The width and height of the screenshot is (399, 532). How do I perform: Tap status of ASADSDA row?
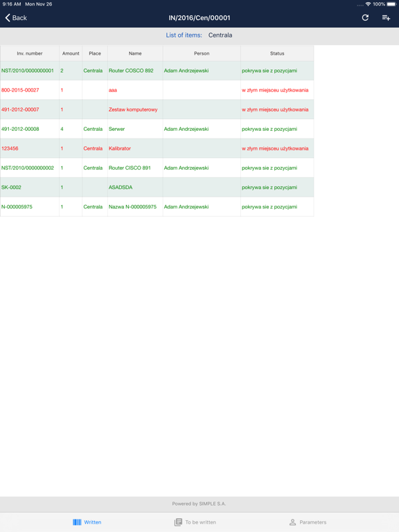pyautogui.click(x=269, y=187)
